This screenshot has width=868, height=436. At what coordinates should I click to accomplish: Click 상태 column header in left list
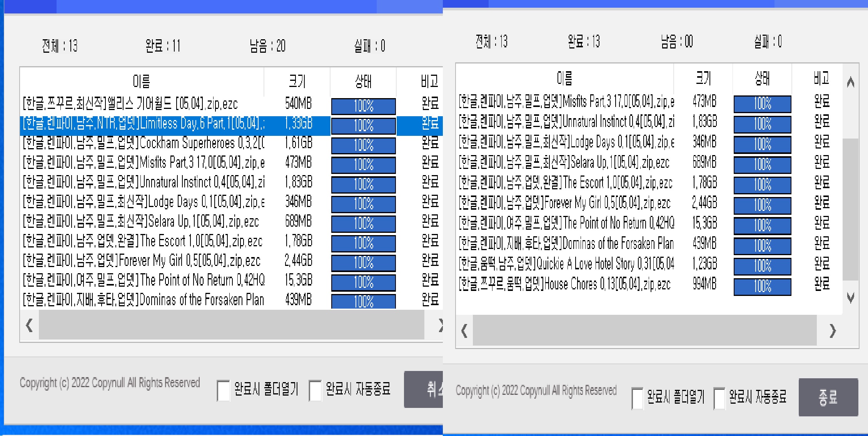pos(363,81)
